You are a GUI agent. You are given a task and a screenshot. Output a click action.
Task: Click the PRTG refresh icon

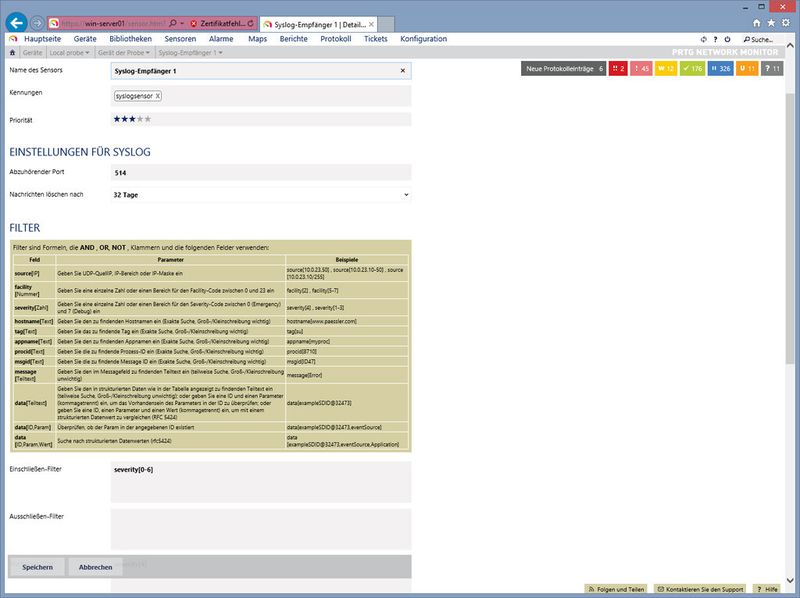(704, 39)
